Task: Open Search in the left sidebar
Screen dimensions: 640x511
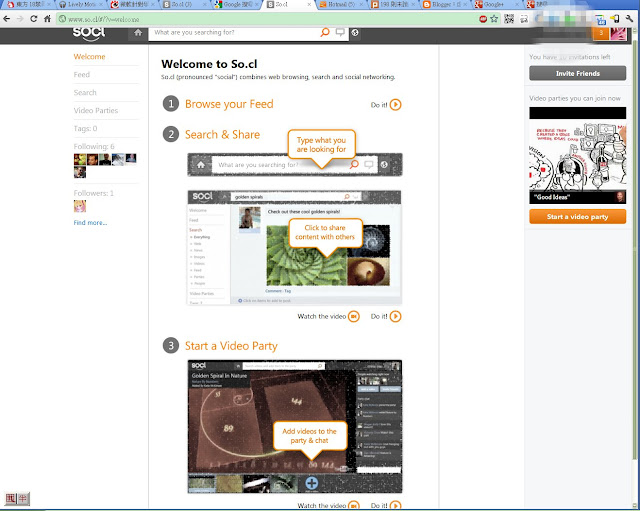Action: pos(85,93)
